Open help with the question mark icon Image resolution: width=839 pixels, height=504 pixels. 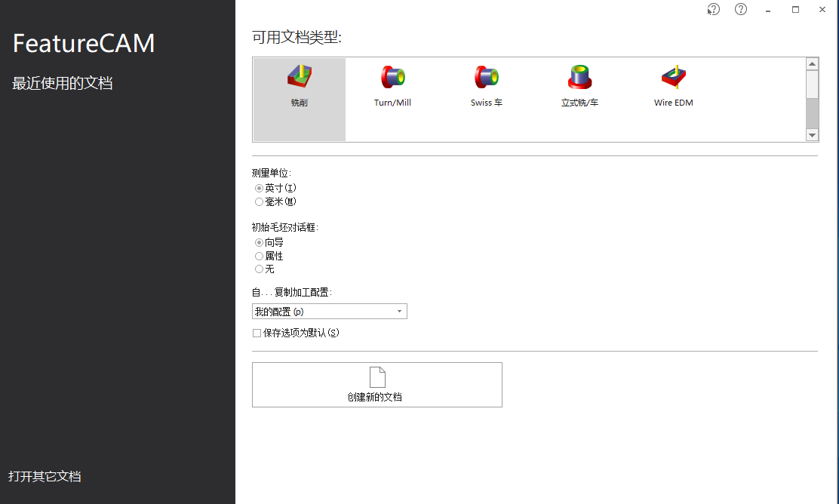pos(741,9)
